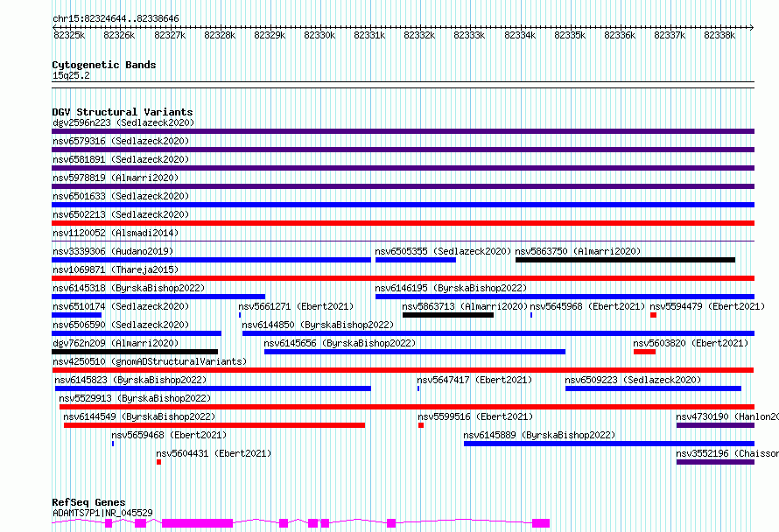Open the nsv6501633 (Sedlazeck2020) entry
The height and width of the screenshot is (532, 779).
point(121,196)
